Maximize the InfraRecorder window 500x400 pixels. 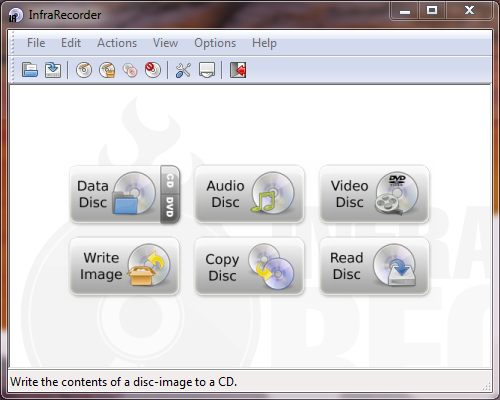tap(432, 11)
